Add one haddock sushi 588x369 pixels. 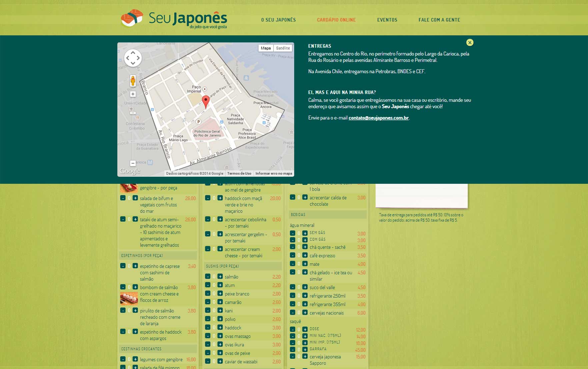click(x=220, y=327)
